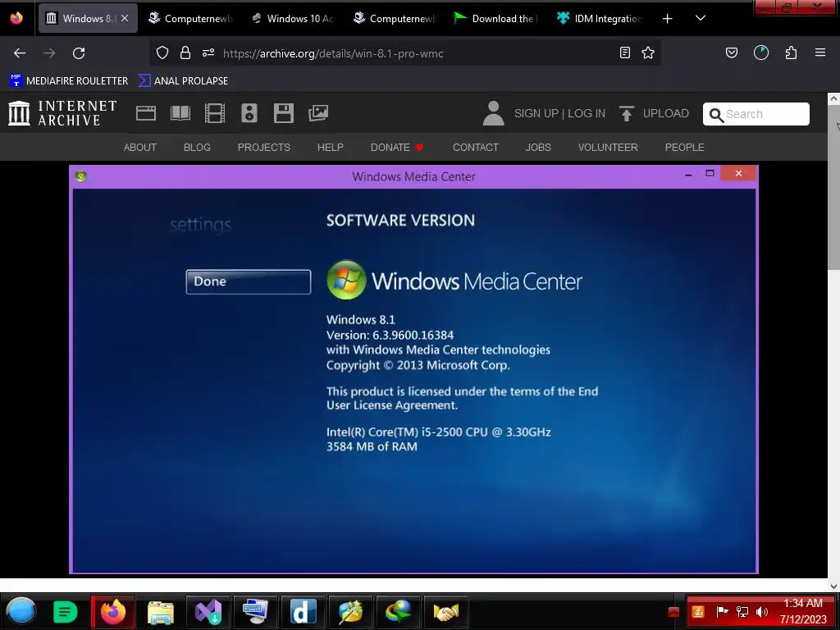Open Internet Archive web section icon
The width and height of the screenshot is (840, 630).
point(146,113)
